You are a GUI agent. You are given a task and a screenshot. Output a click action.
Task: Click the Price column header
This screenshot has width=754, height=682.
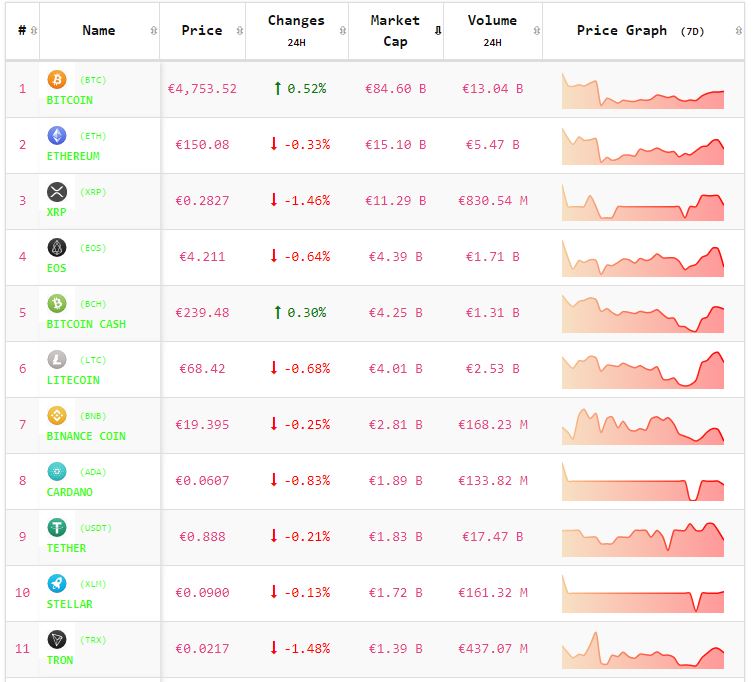[x=202, y=31]
